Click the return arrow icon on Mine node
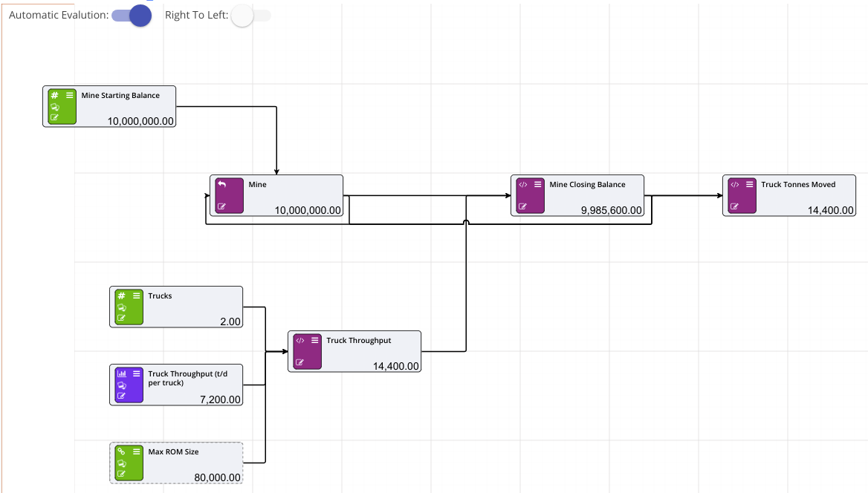This screenshot has height=493, width=868. pyautogui.click(x=221, y=184)
